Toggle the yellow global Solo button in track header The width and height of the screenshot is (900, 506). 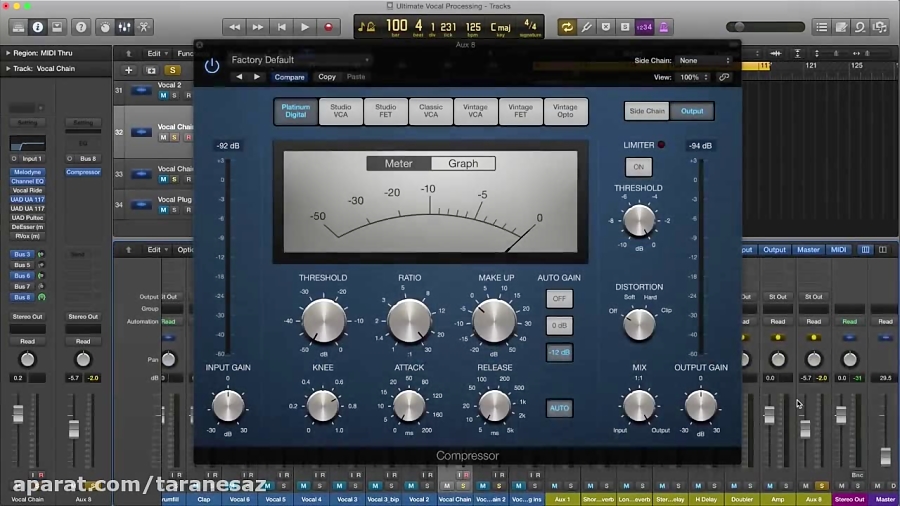coord(172,70)
